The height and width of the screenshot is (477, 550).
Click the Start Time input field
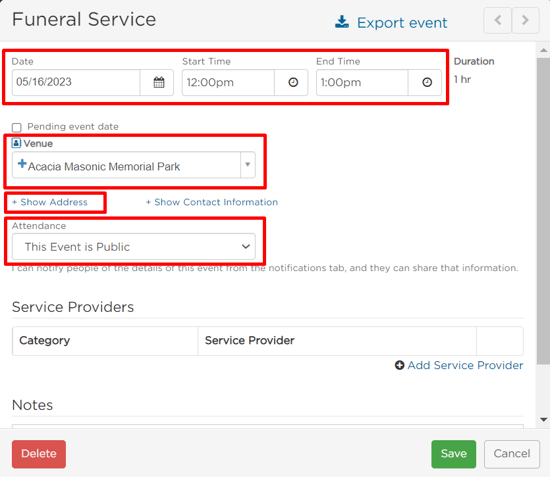228,82
